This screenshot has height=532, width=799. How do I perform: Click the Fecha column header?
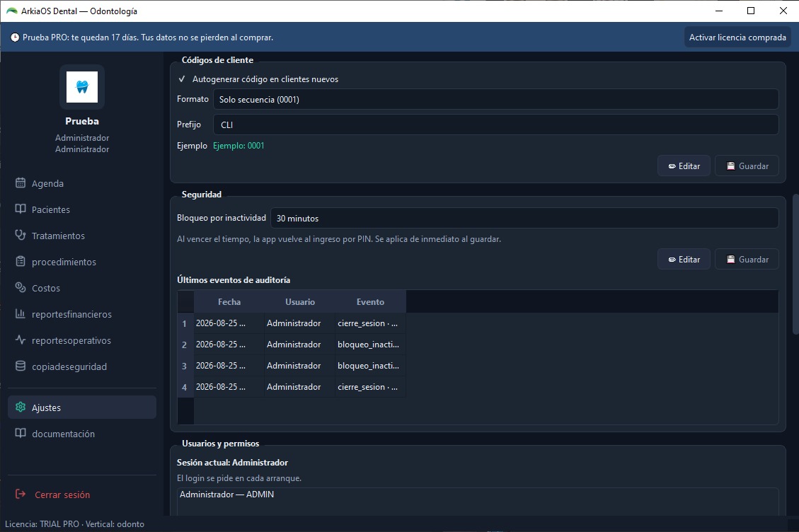coord(229,301)
